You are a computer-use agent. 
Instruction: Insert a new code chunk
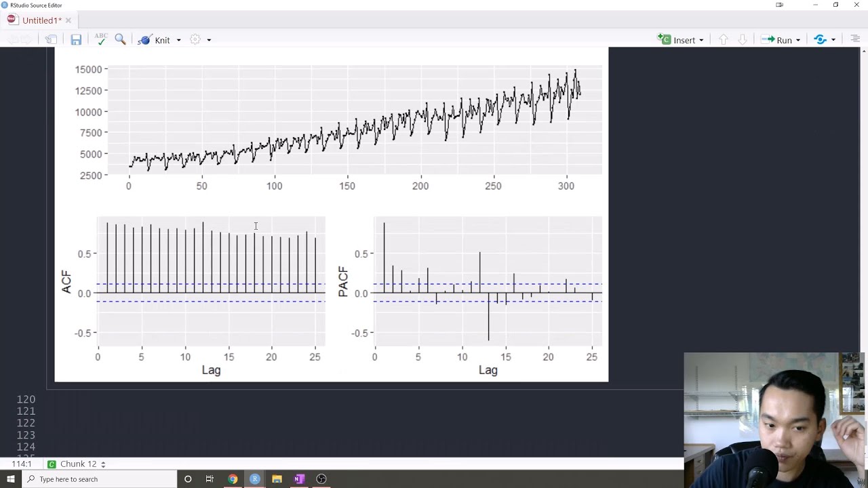click(677, 40)
